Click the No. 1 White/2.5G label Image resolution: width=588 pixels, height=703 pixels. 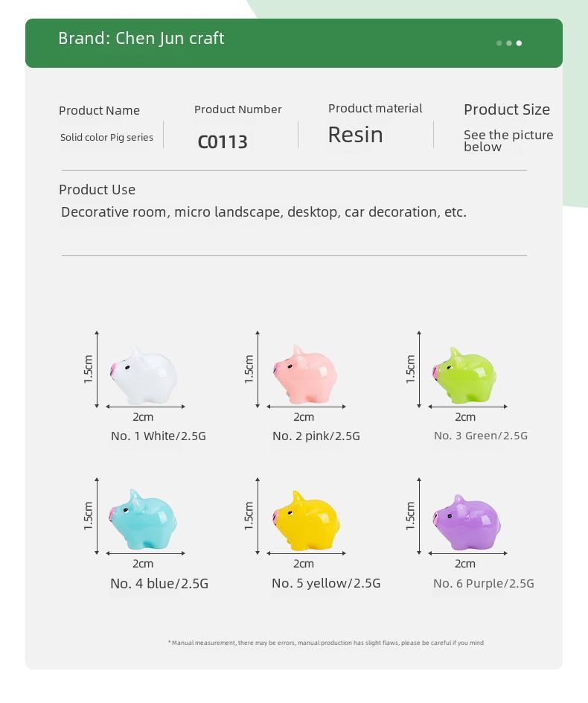tap(159, 436)
